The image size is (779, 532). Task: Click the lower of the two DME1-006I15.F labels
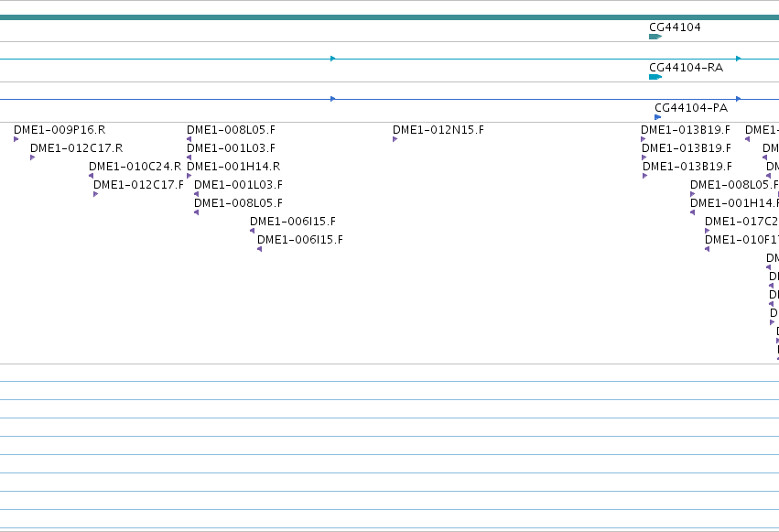click(300, 240)
